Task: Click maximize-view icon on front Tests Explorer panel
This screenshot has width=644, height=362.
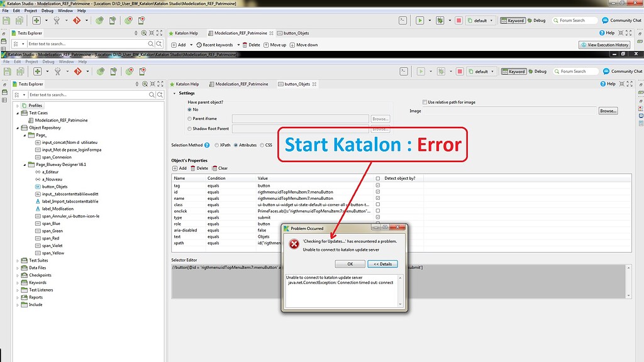Action: click(160, 84)
